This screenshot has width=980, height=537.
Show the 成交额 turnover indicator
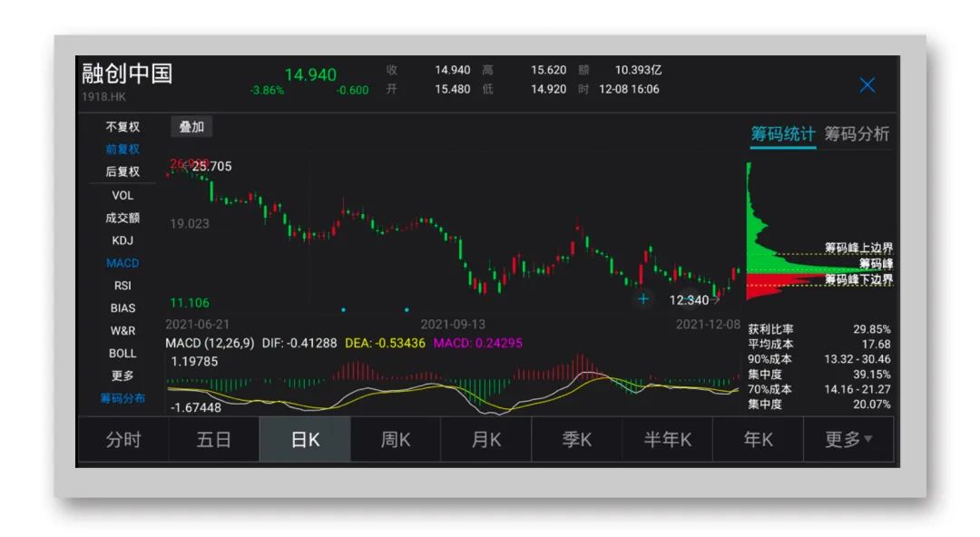pos(122,218)
